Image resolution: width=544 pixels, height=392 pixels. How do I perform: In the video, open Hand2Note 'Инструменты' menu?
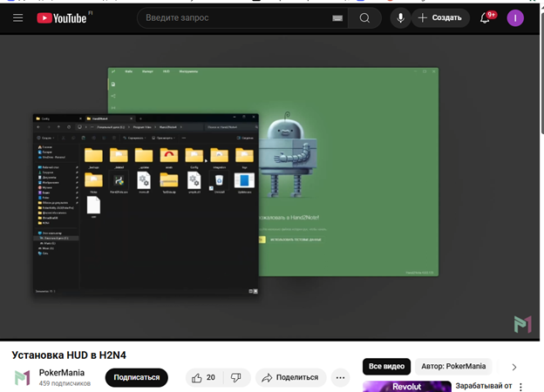pos(188,71)
